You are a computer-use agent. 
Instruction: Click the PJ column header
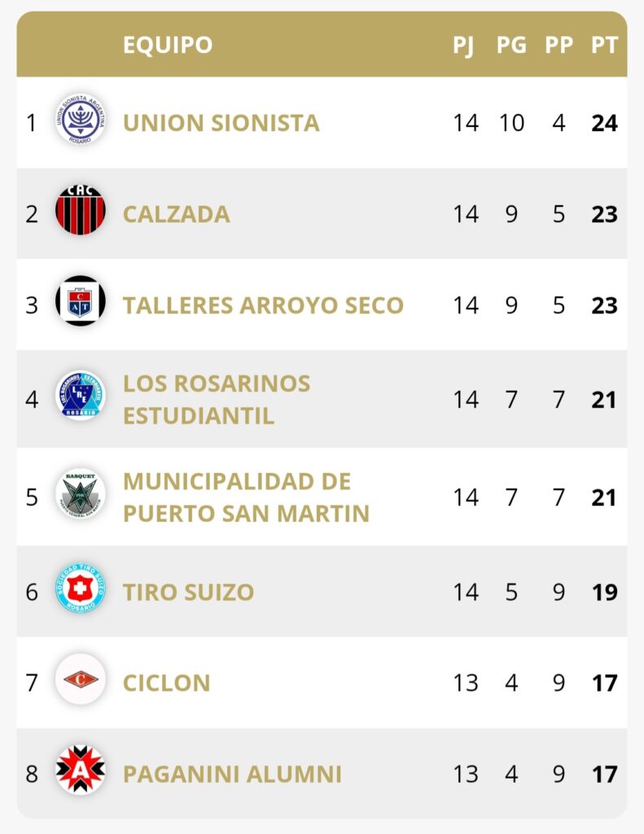463,45
